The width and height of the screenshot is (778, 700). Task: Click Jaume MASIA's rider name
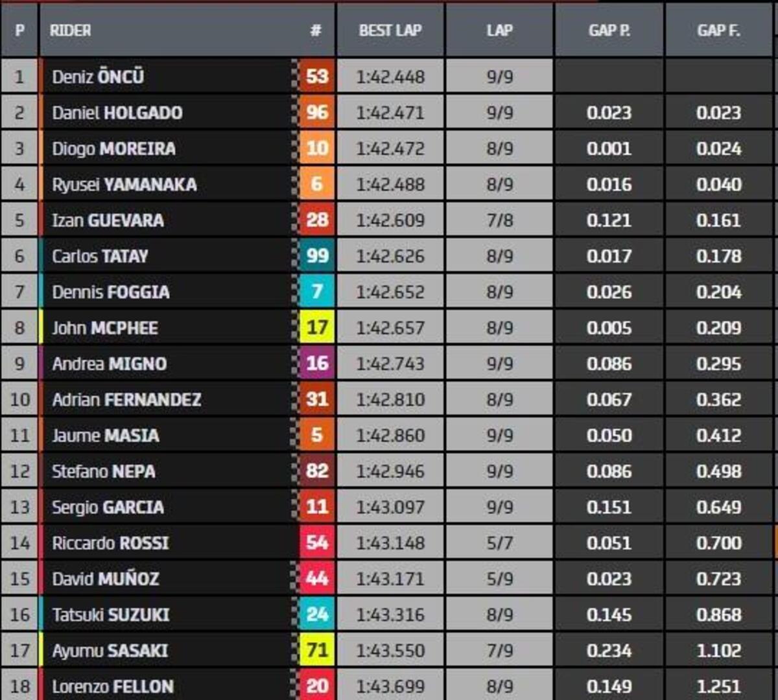(106, 436)
